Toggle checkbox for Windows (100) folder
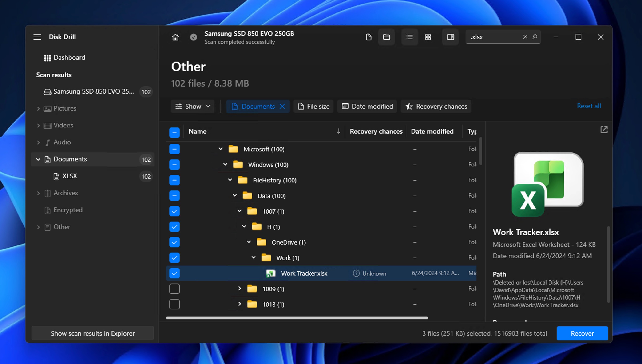 coord(174,165)
